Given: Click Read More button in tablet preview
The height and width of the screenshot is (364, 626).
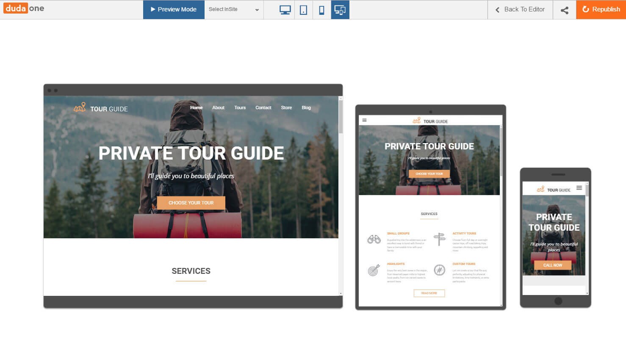Looking at the screenshot, I should (429, 293).
